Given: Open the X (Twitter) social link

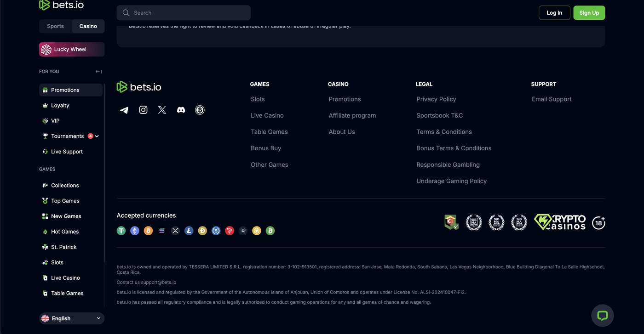Looking at the screenshot, I should click(162, 110).
